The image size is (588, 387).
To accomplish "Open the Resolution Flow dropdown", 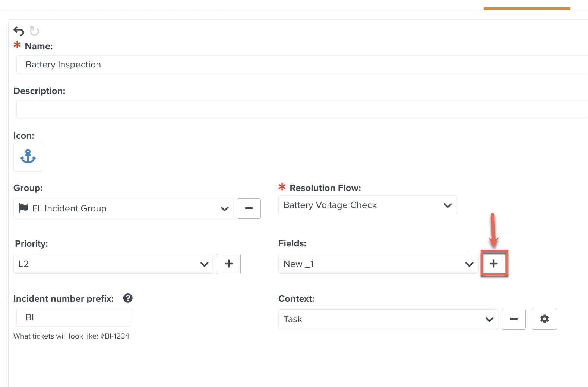I will (448, 205).
